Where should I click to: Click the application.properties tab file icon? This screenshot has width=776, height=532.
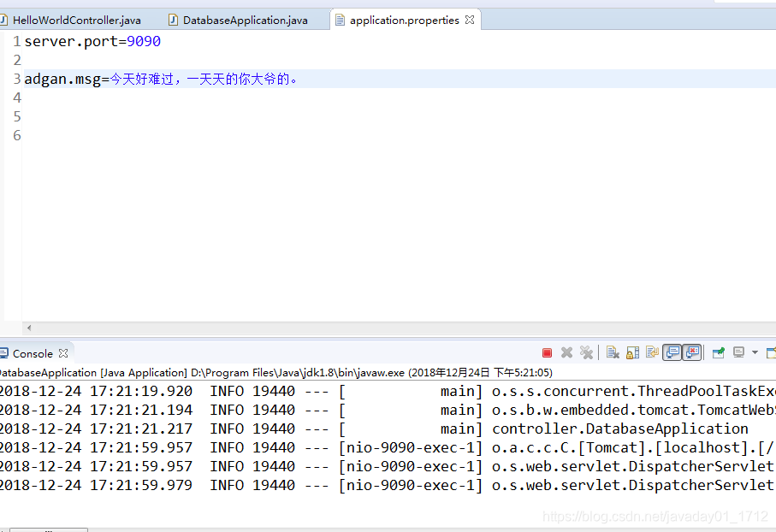pos(340,20)
